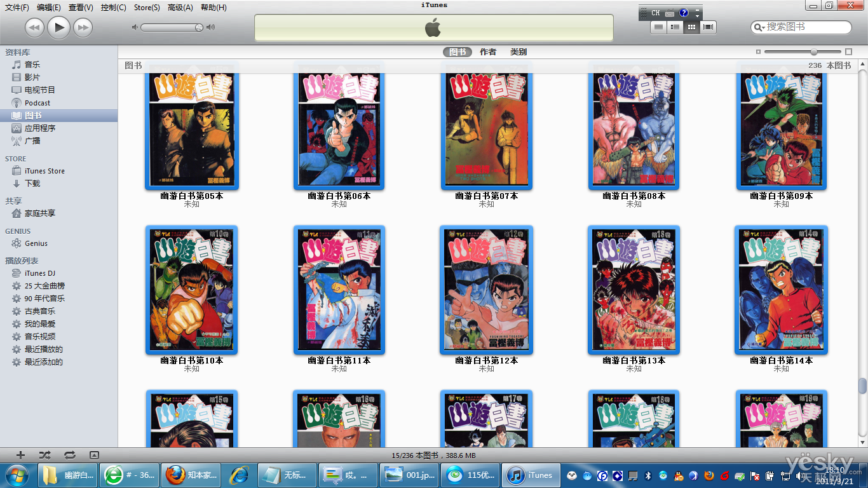Select book cover 幽游白书第12本

click(486, 290)
